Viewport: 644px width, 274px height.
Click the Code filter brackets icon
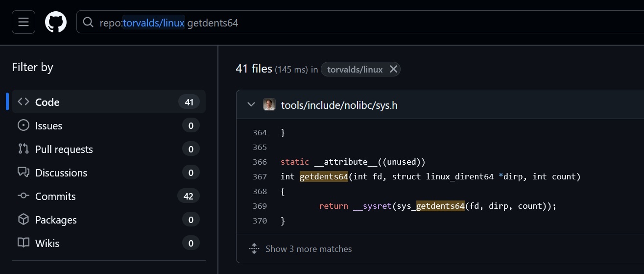click(x=24, y=102)
